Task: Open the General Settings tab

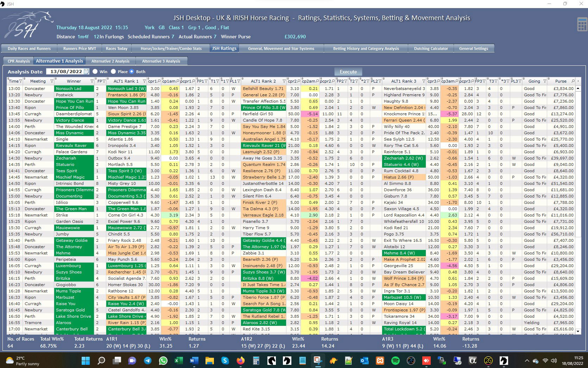Action: (x=474, y=49)
